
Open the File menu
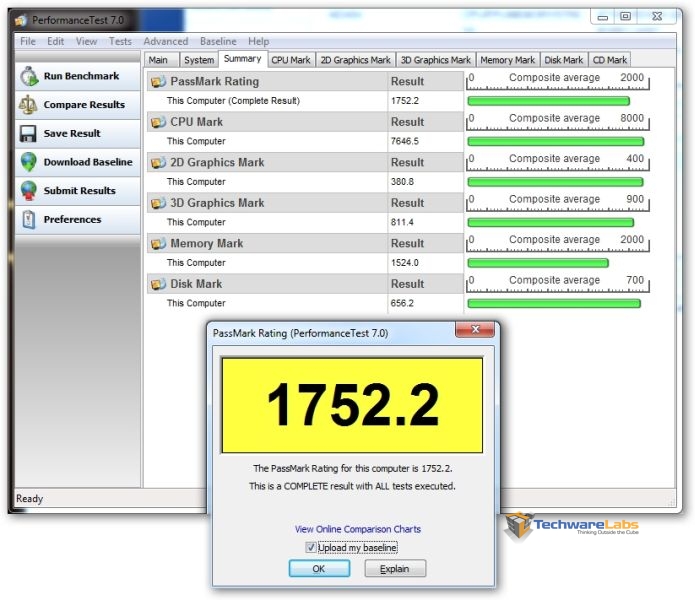(28, 41)
